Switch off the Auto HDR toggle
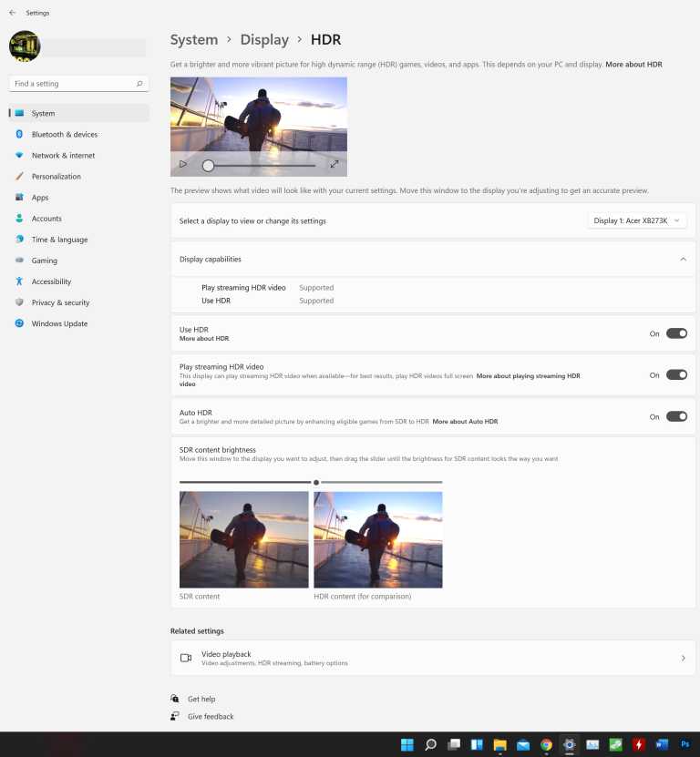Image resolution: width=700 pixels, height=757 pixels. (x=676, y=416)
